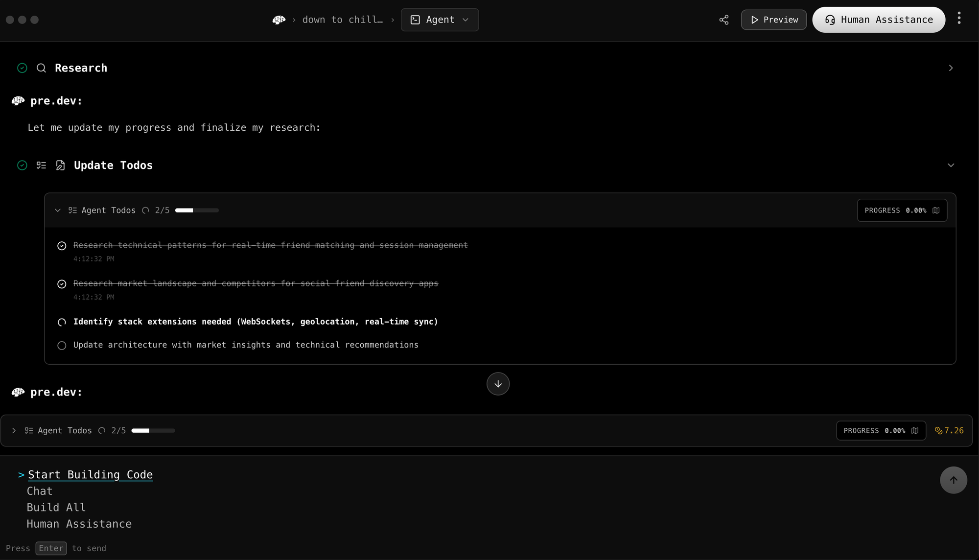Click the Preview button
The height and width of the screenshot is (560, 979).
click(x=773, y=20)
